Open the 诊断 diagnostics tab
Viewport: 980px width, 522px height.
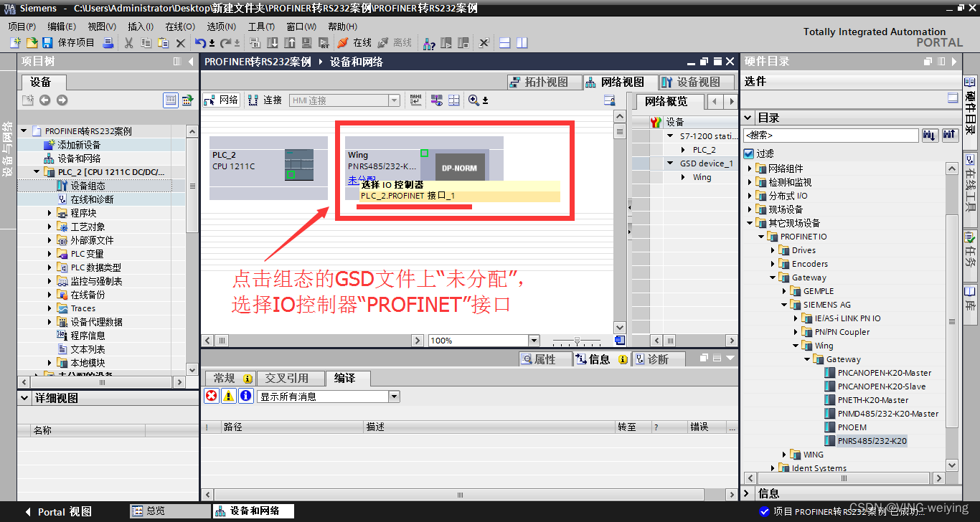point(657,359)
